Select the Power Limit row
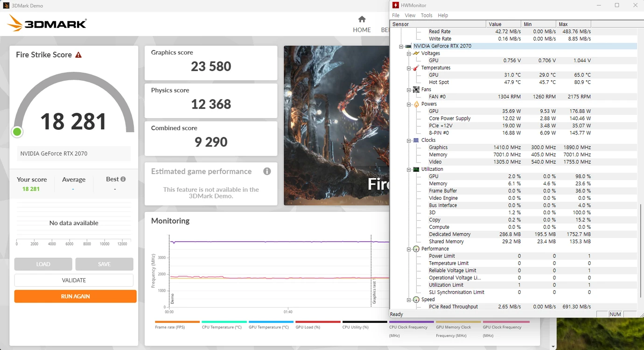644x350 pixels. coord(513,256)
